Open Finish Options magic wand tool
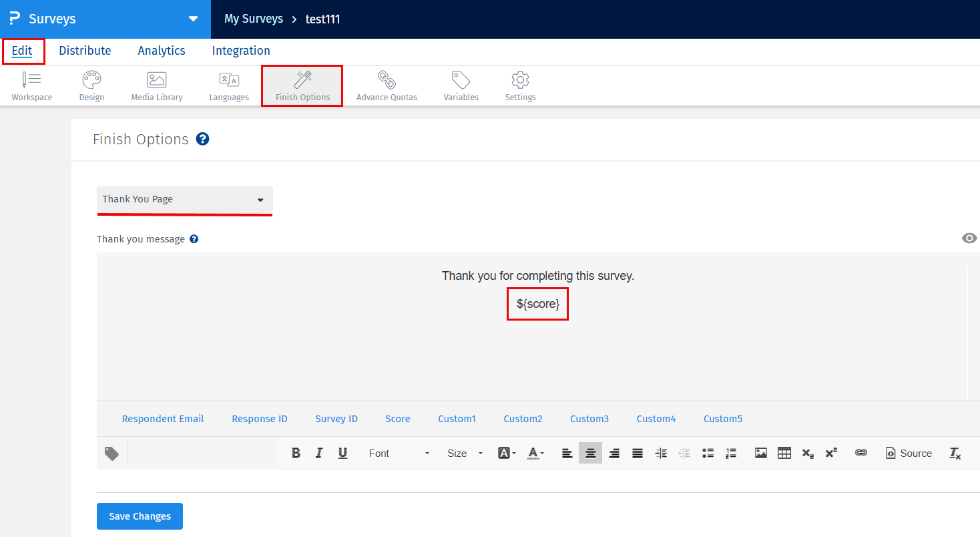980x537 pixels. 302,86
